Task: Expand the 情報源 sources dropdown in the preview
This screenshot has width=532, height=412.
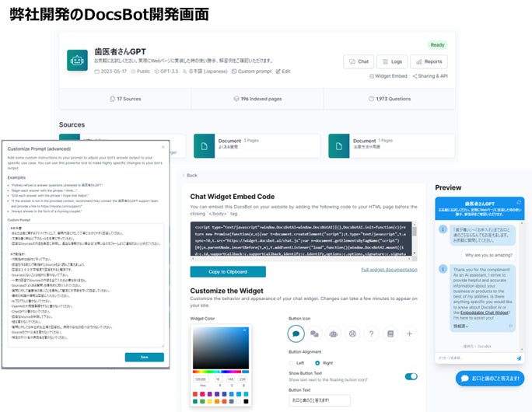Action: (x=460, y=326)
